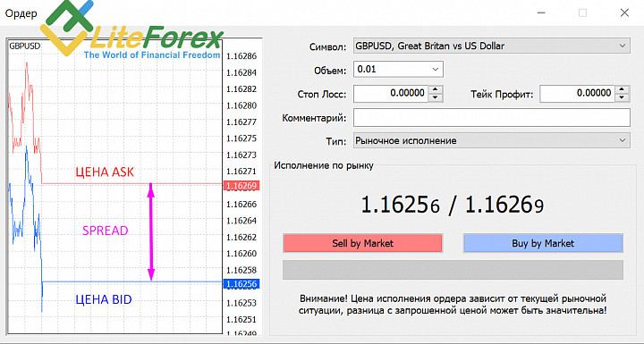Image resolution: width=644 pixels, height=344 pixels.
Task: Click Sell by Market button
Action: pyautogui.click(x=362, y=243)
